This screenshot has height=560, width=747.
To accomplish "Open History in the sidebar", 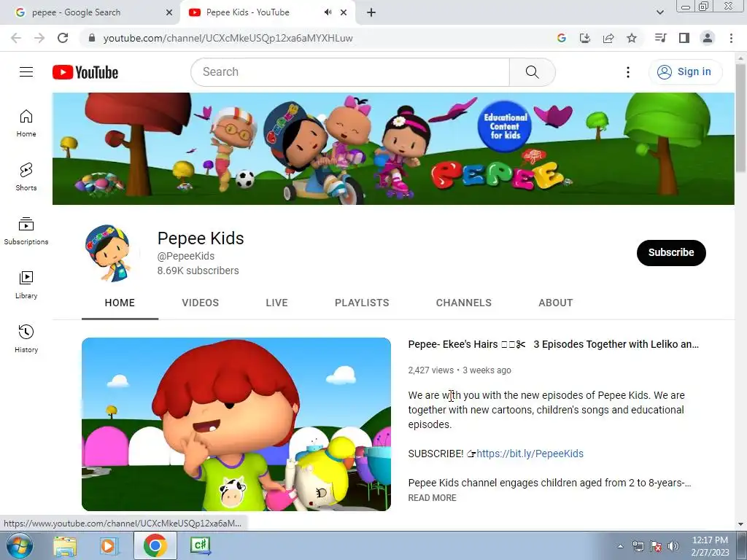I will tap(26, 338).
